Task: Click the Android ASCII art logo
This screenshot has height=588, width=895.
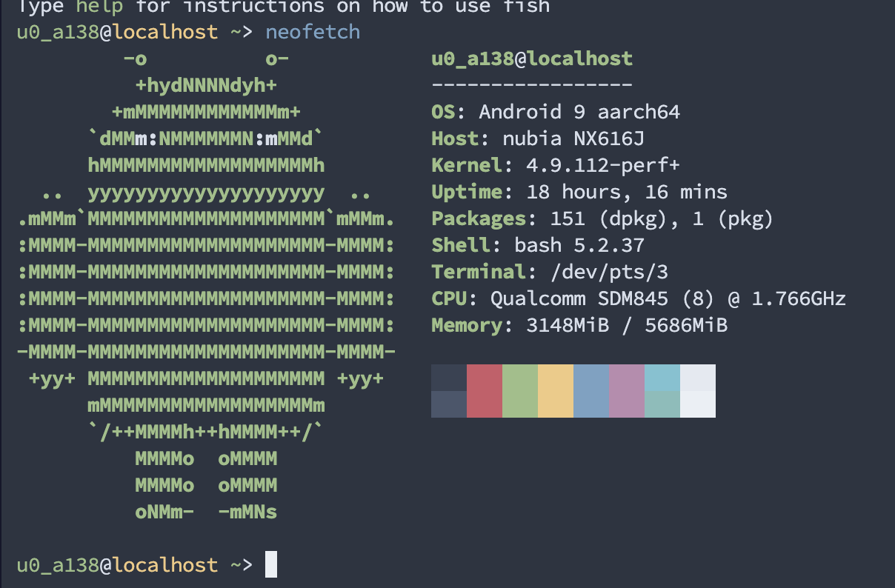Action: point(206,285)
